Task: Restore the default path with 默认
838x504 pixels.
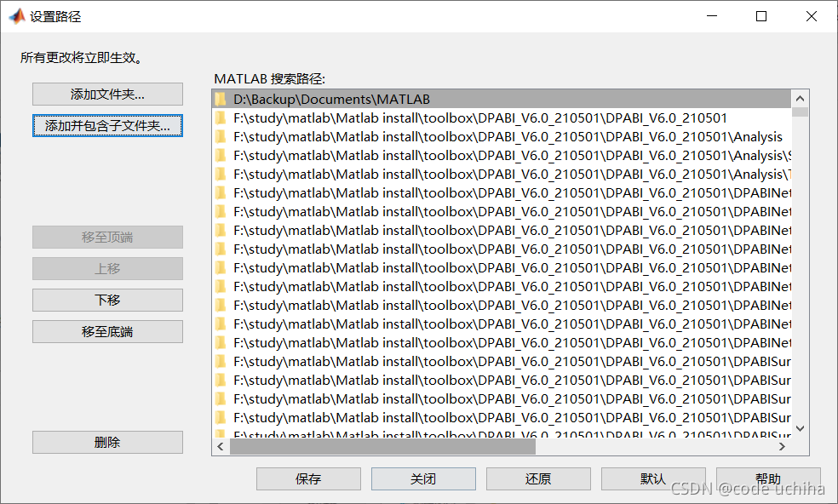Action: pyautogui.click(x=653, y=478)
